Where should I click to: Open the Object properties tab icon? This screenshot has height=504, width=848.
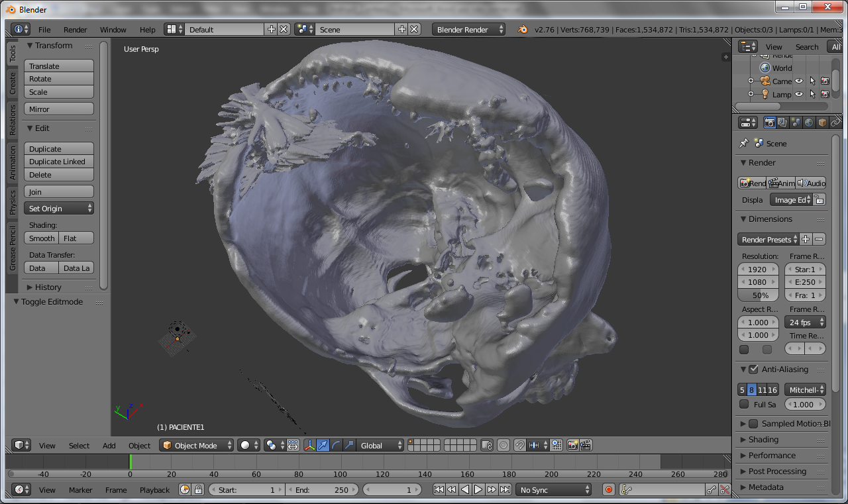(x=822, y=123)
